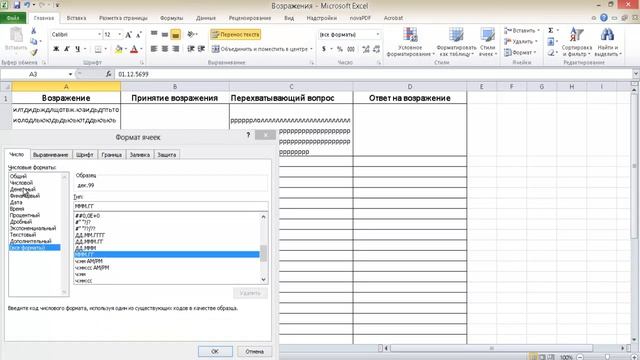Apply italic formatting (К)

[67, 49]
